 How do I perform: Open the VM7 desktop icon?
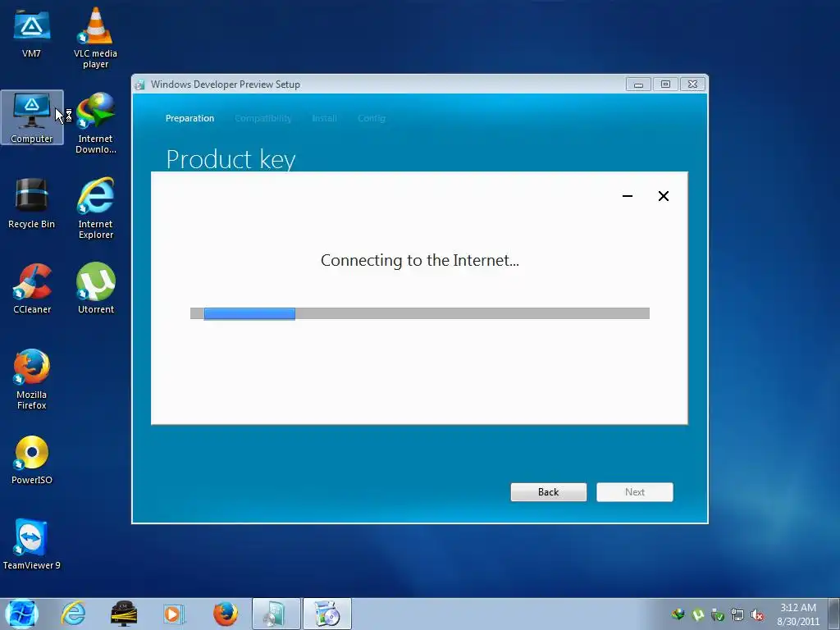point(32,34)
